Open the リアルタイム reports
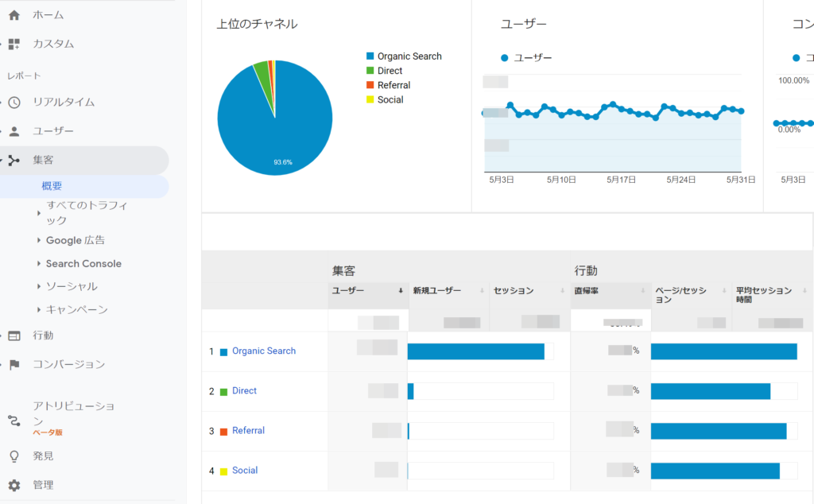814x504 pixels. pyautogui.click(x=64, y=103)
